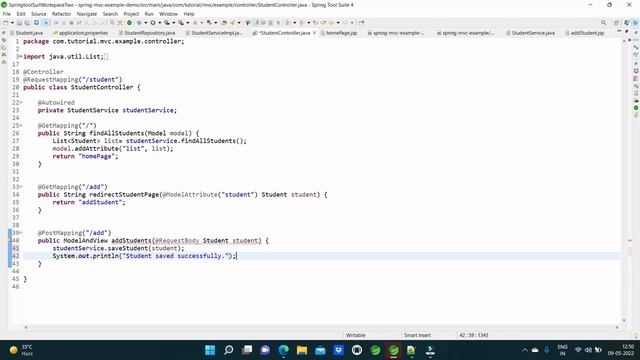The width and height of the screenshot is (640, 360).
Task: Switch to the StudentServiceImpl.java tab
Action: (x=214, y=33)
